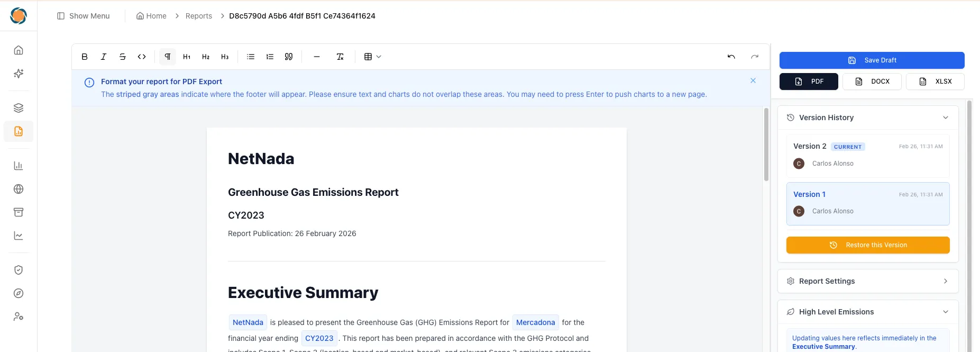This screenshot has height=352, width=980.
Task: Redo the last edit
Action: click(755, 57)
